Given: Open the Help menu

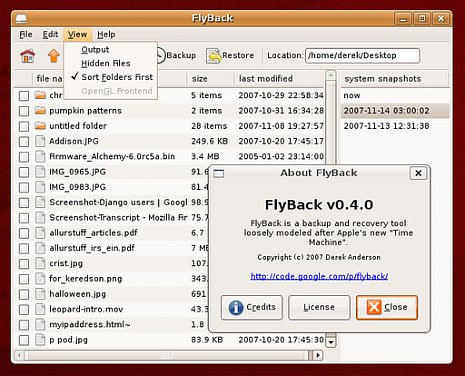Looking at the screenshot, I should 106,34.
